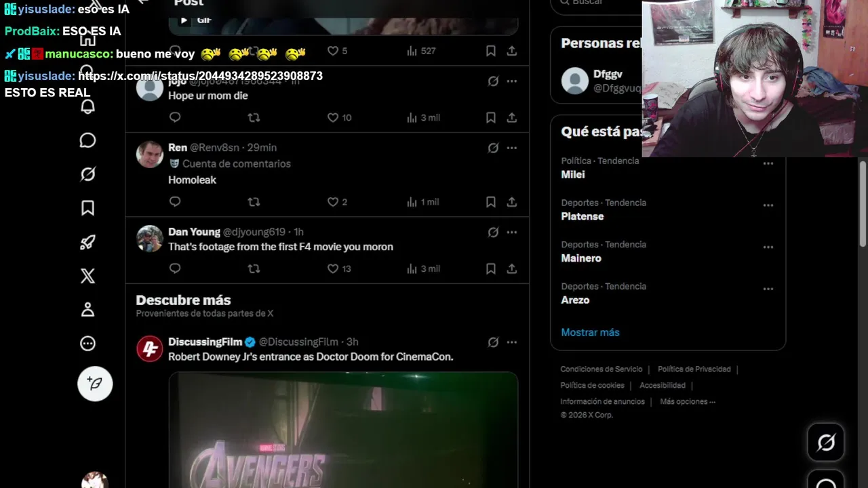Open floating Grok button at corner

[825, 443]
